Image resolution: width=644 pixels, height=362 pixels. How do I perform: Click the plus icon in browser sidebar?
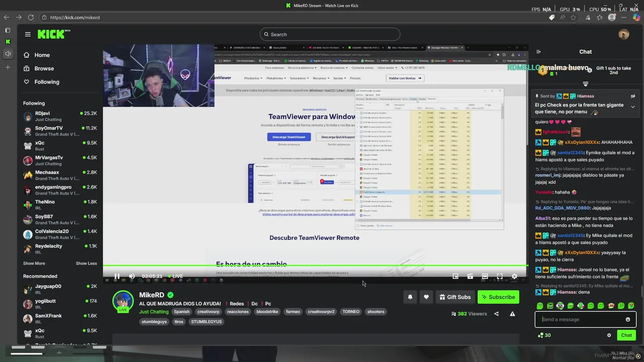(8, 67)
